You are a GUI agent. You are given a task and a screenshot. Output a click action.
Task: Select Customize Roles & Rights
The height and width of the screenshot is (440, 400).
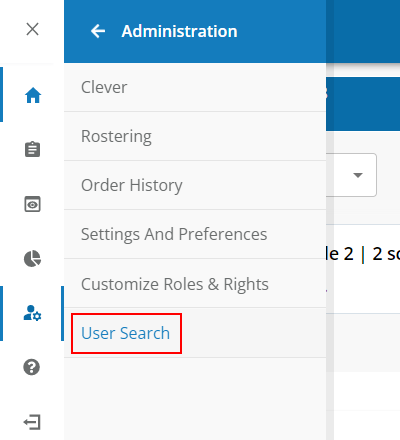tap(195, 284)
